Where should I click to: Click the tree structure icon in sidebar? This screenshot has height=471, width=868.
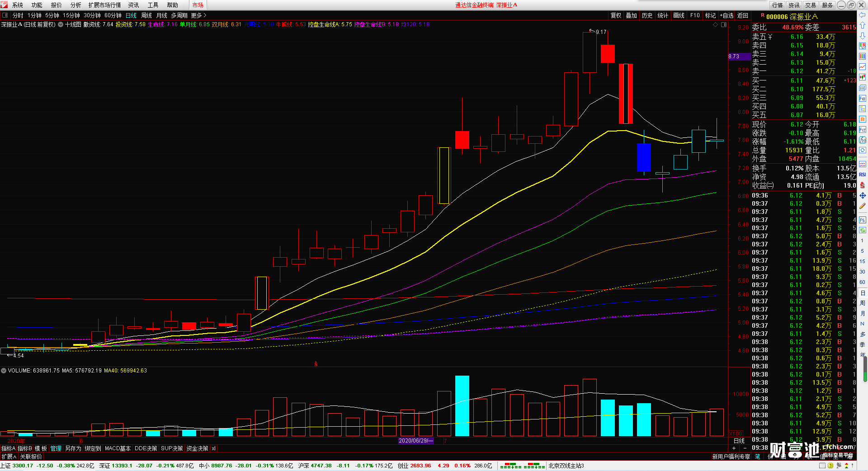click(x=862, y=108)
